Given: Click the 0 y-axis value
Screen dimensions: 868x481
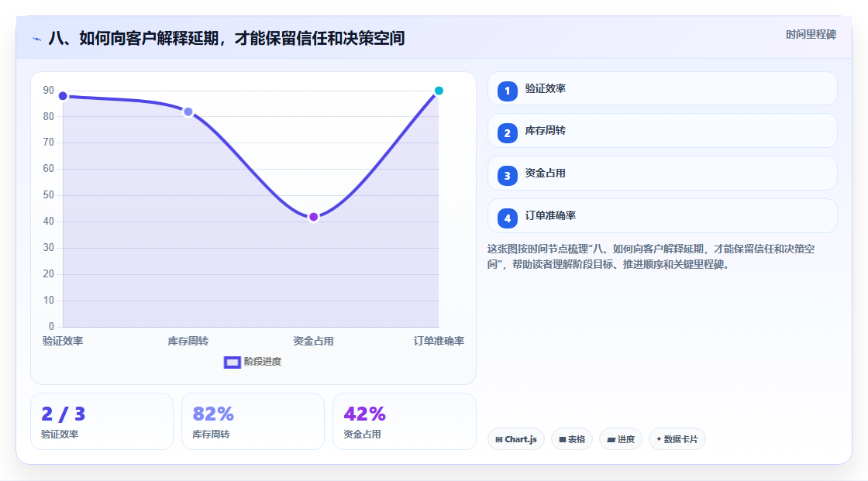Looking at the screenshot, I should click(51, 327).
